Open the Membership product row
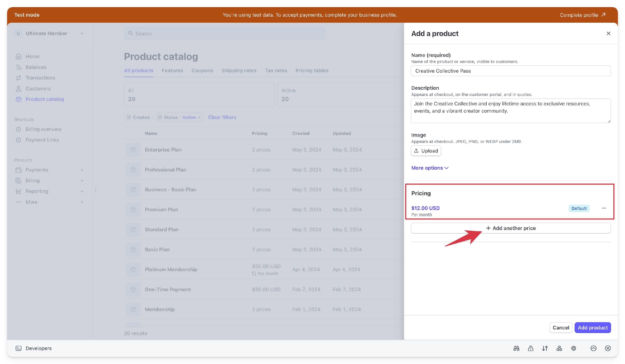625x364 pixels. [x=264, y=309]
